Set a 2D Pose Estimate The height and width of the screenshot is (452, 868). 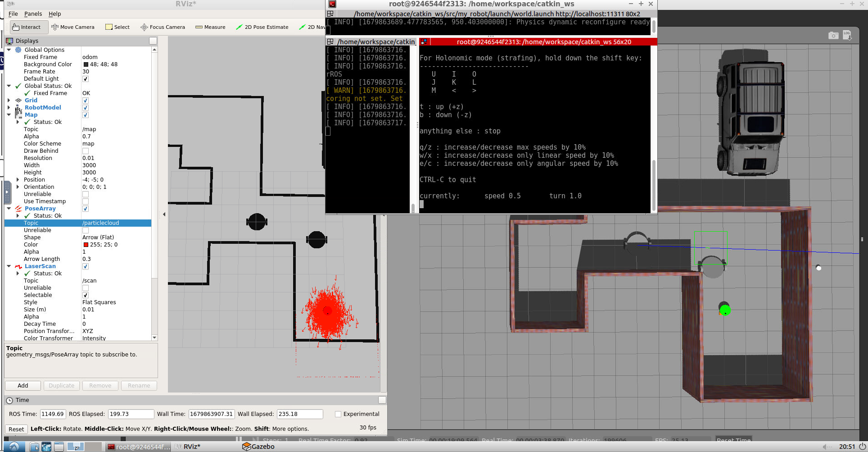click(x=262, y=27)
